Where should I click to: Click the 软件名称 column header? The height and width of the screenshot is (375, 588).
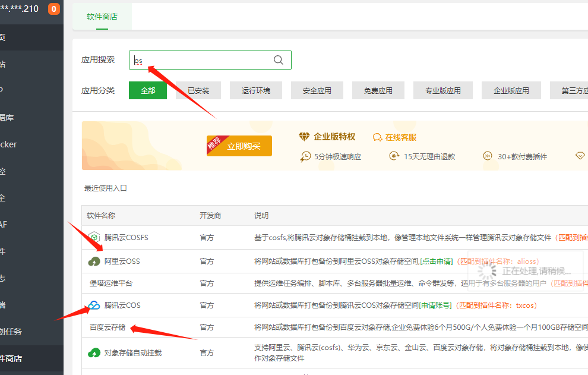click(x=101, y=216)
